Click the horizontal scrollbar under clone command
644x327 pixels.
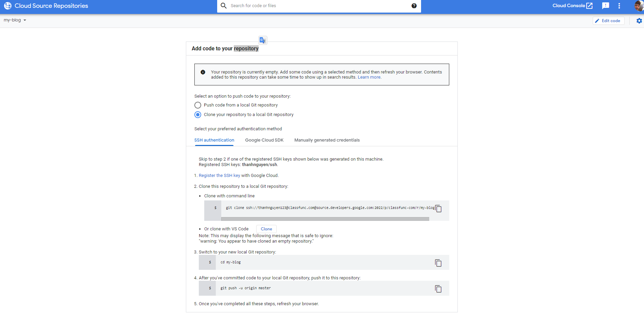[x=325, y=219]
